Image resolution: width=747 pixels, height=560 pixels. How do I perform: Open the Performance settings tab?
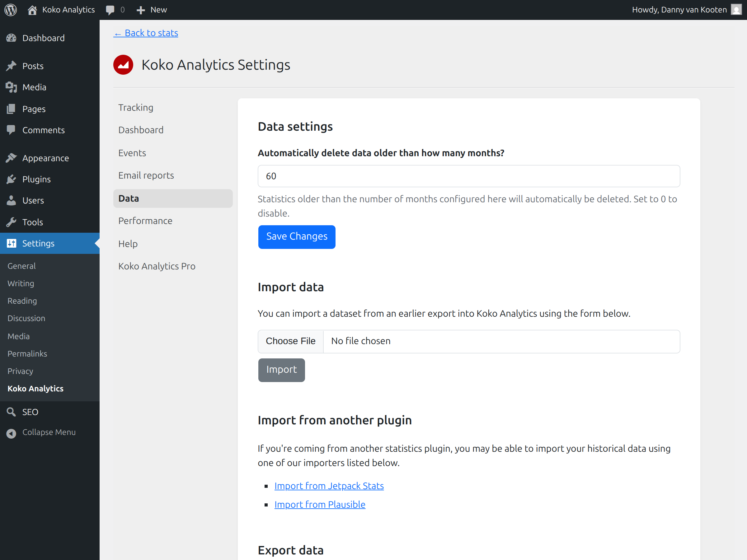145,221
